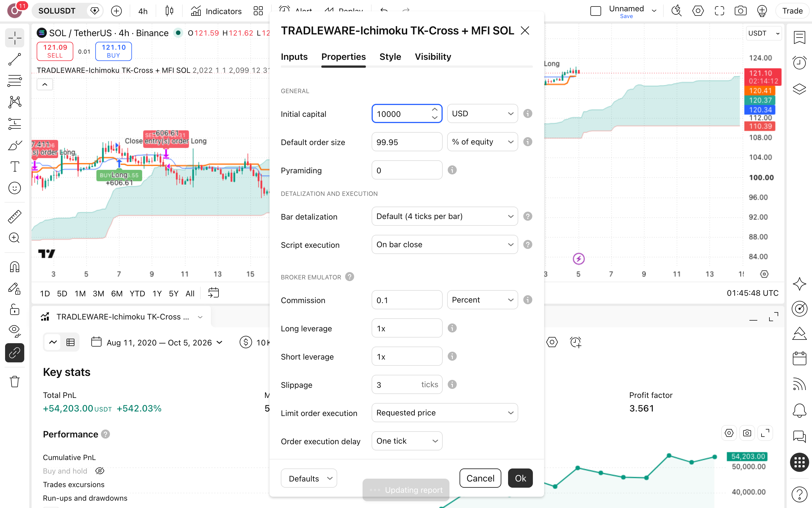
Task: Select the Text tool
Action: pos(14,167)
